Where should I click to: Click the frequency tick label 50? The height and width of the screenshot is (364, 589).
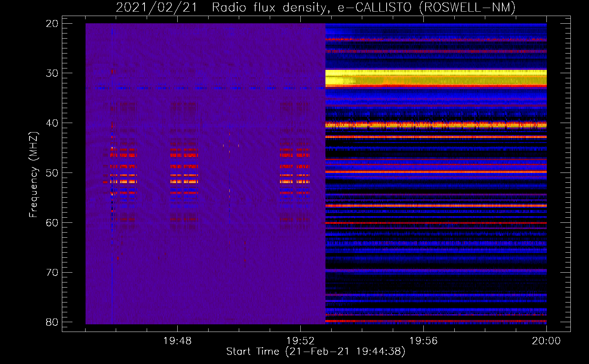[x=52, y=173]
